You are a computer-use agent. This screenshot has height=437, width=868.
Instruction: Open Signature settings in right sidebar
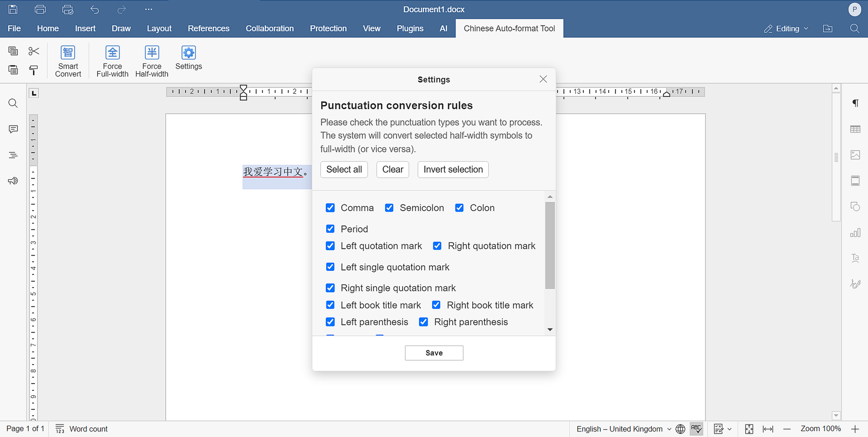click(x=855, y=284)
